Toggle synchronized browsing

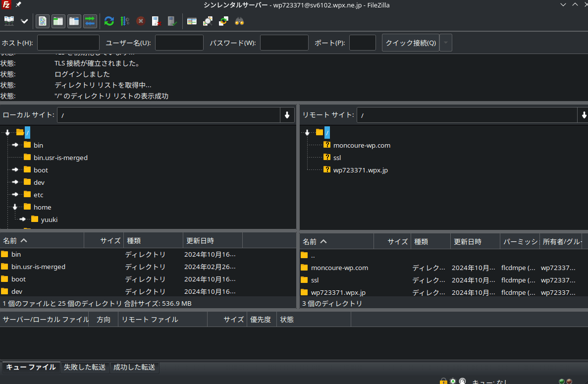(223, 21)
